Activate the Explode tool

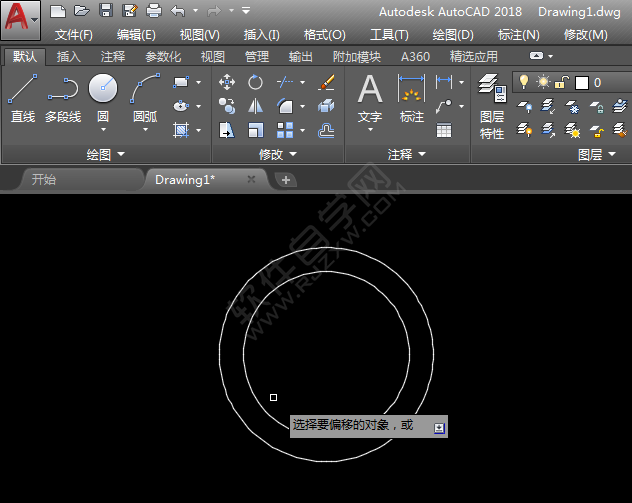point(326,106)
